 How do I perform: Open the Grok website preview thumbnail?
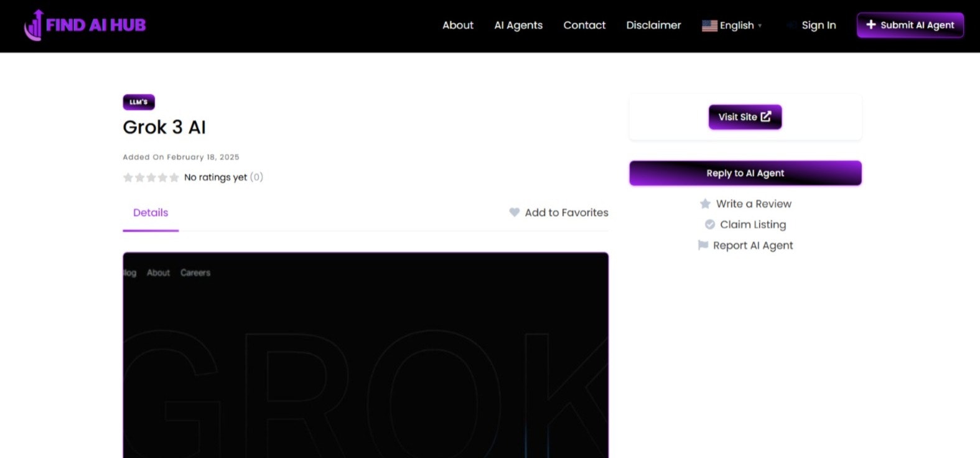click(x=366, y=355)
